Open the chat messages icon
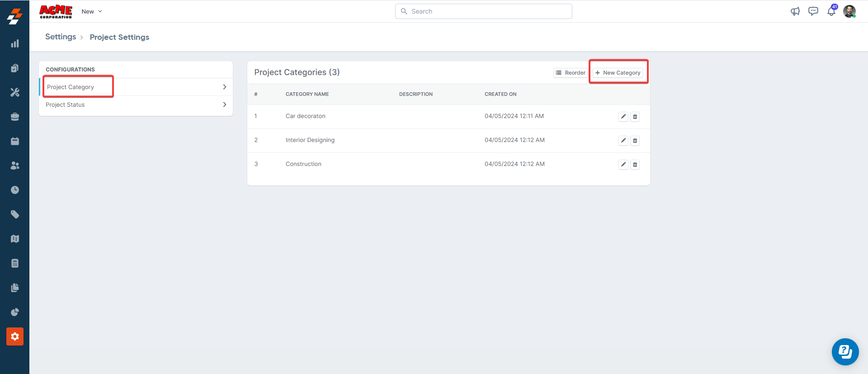Viewport: 868px width, 374px height. (813, 12)
